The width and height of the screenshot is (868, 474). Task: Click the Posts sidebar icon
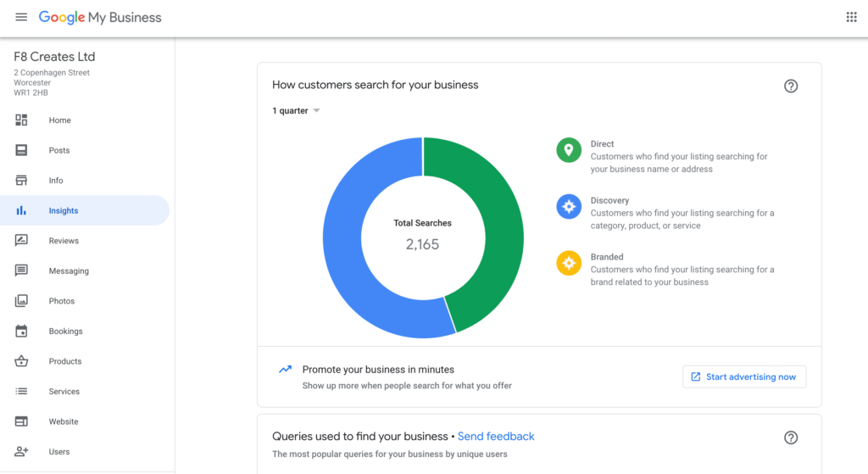tap(21, 150)
